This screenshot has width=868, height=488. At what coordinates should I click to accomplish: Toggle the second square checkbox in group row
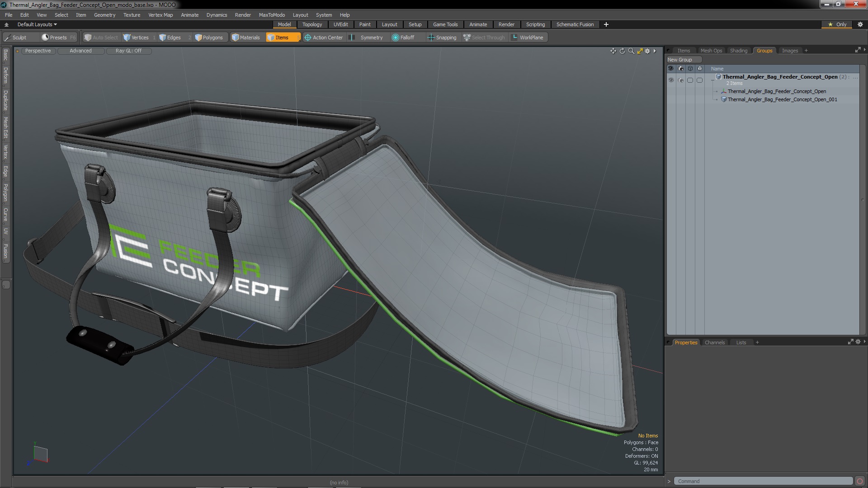coord(699,80)
